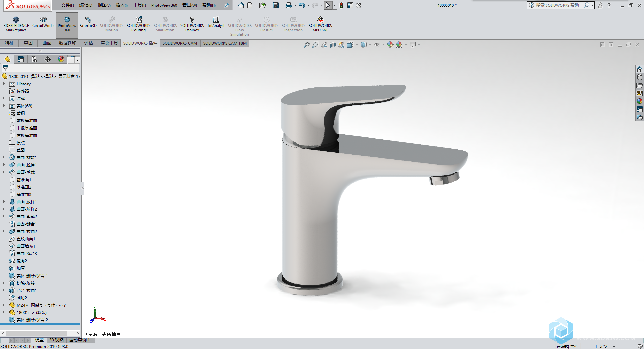Open SOLIDWORKS Resources task pane

pos(640,69)
